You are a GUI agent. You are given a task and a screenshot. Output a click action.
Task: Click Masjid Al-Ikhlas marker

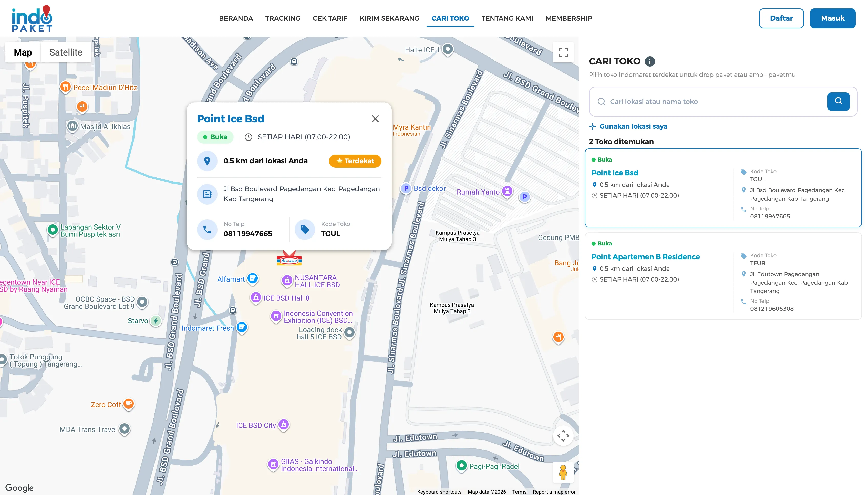point(72,126)
